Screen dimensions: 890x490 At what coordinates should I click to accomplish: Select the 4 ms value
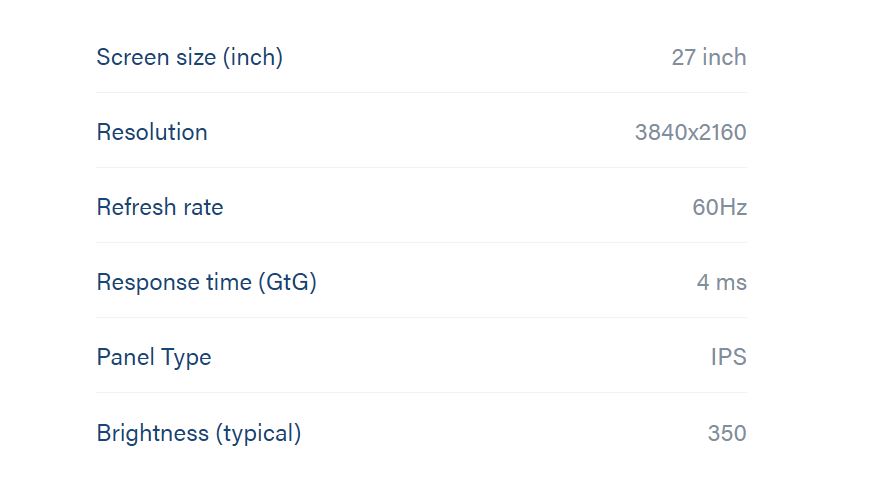point(722,282)
